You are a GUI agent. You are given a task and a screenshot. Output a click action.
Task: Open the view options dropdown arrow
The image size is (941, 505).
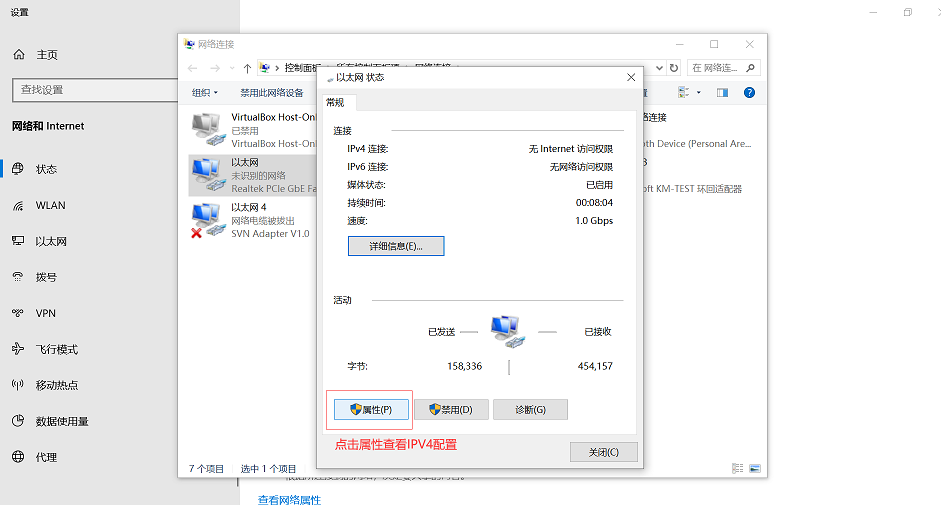pyautogui.click(x=698, y=93)
